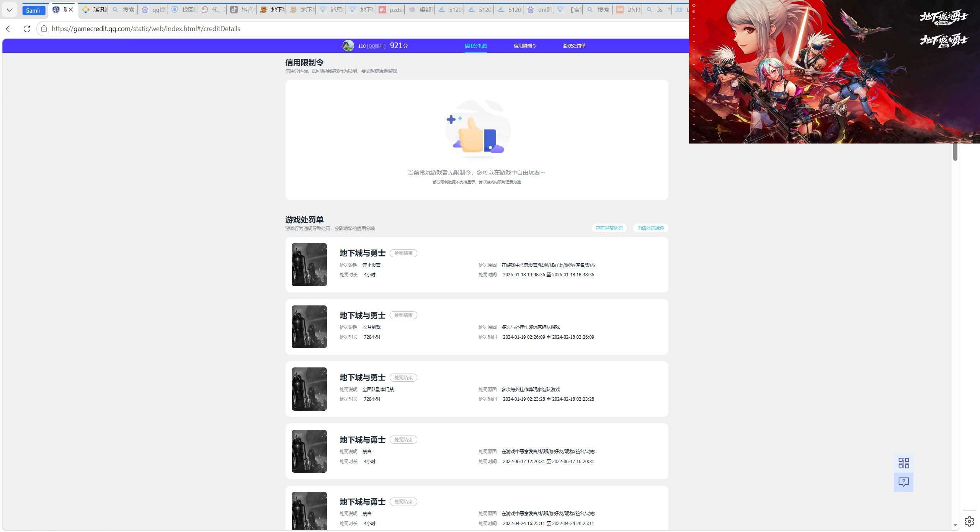Screen dimensions: 980x532
Task: Click 处罚结束 badge on the 禁止发言 penalty
Action: click(403, 253)
